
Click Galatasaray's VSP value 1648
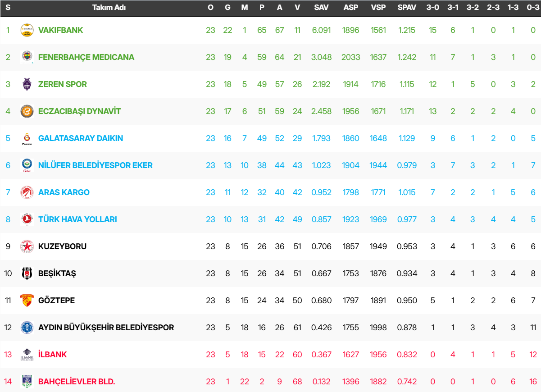coord(378,138)
